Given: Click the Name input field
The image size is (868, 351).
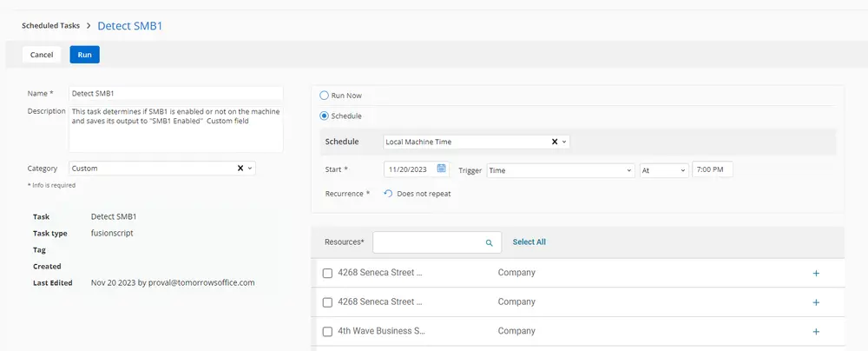Looking at the screenshot, I should pos(176,94).
